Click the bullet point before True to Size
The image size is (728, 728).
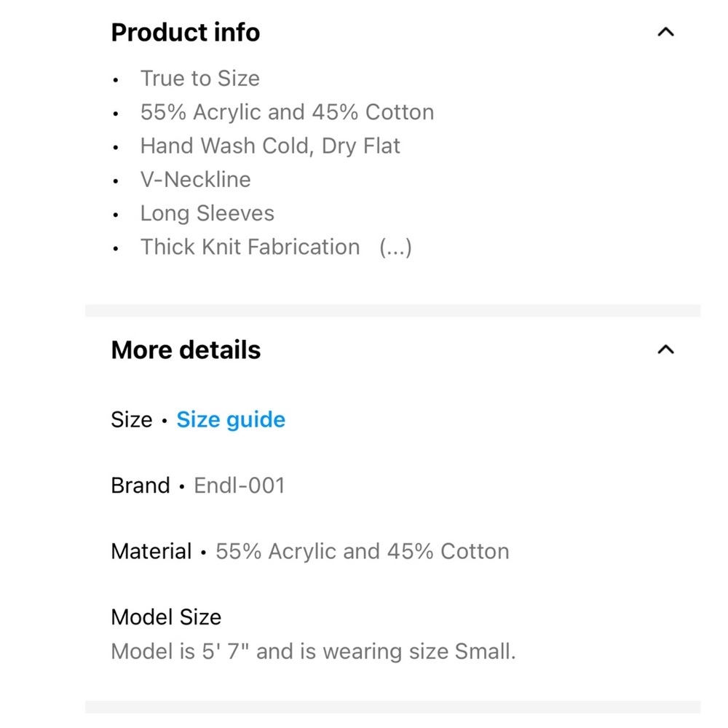coord(116,79)
